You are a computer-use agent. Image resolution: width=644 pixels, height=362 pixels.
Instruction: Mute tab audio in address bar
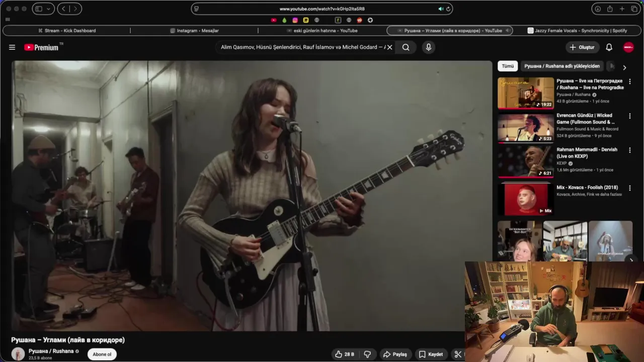coord(441,9)
